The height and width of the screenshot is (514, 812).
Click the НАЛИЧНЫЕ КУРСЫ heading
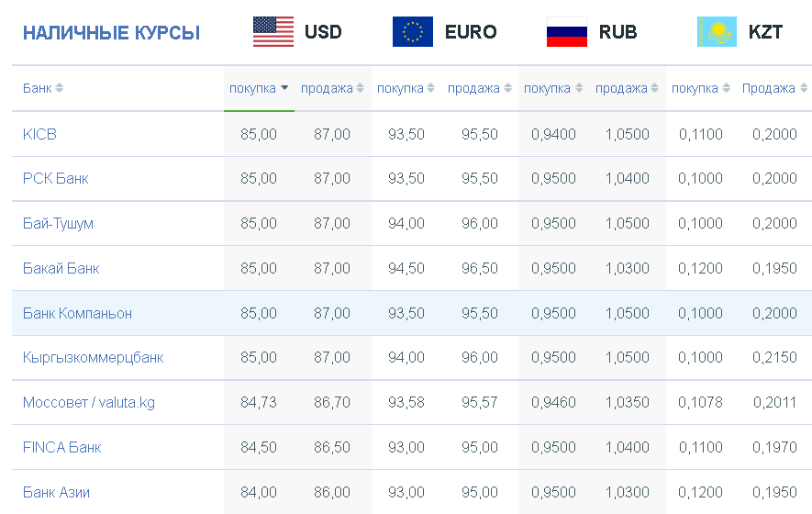coord(111,33)
